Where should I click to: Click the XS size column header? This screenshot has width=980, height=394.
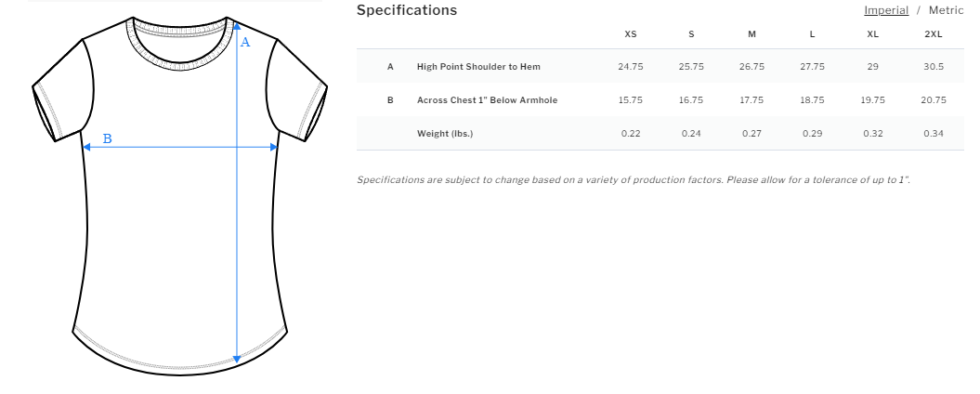coord(631,34)
